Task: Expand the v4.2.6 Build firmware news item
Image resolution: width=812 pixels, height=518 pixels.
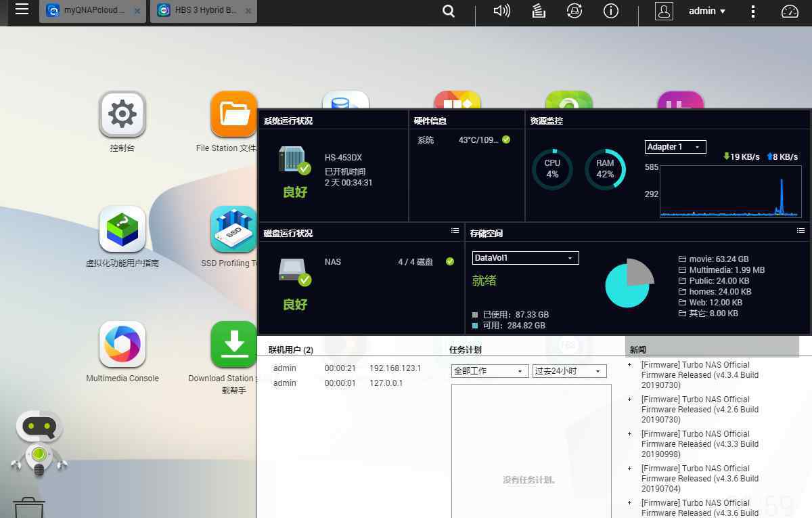Action: point(629,400)
